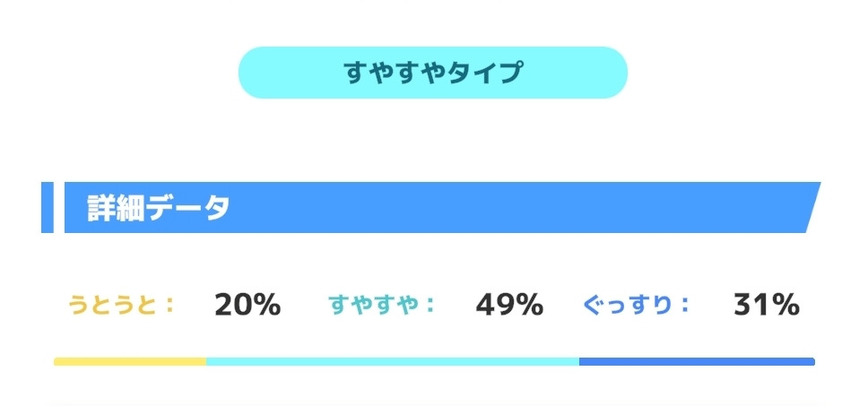Click the colon after the うとうと label

click(169, 306)
